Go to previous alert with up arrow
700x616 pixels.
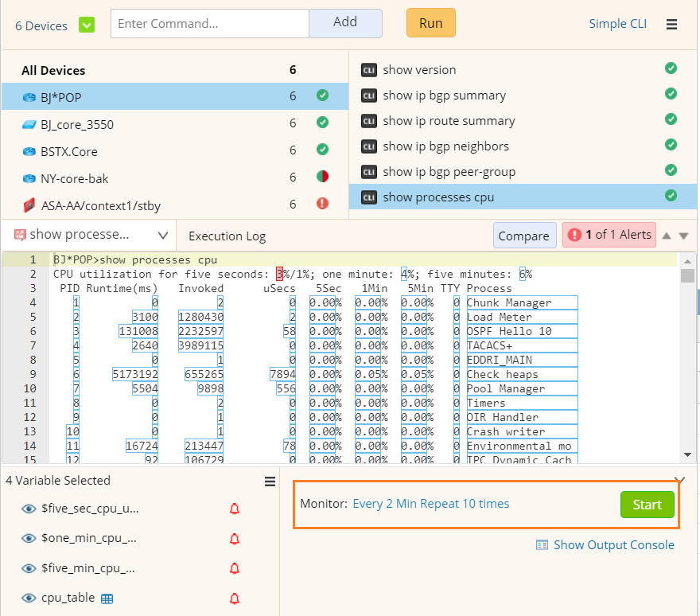pyautogui.click(x=667, y=236)
